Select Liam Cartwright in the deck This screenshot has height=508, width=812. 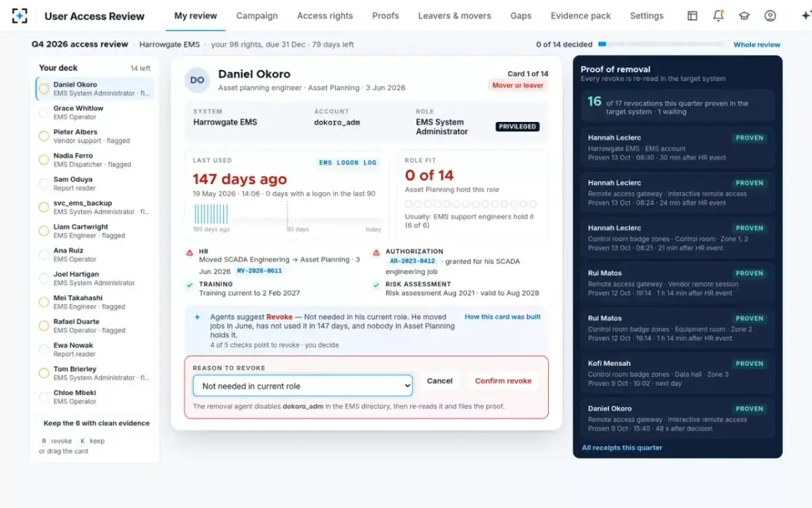tap(95, 231)
